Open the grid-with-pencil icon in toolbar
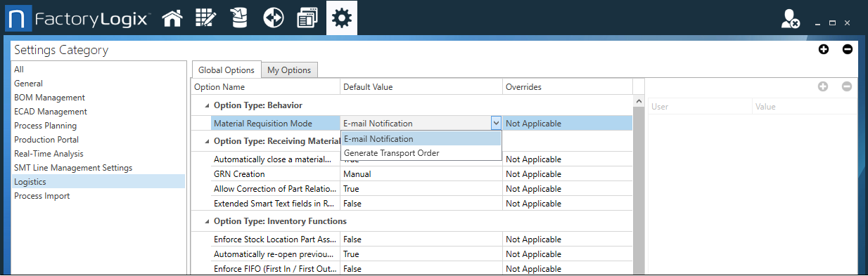 point(205,18)
